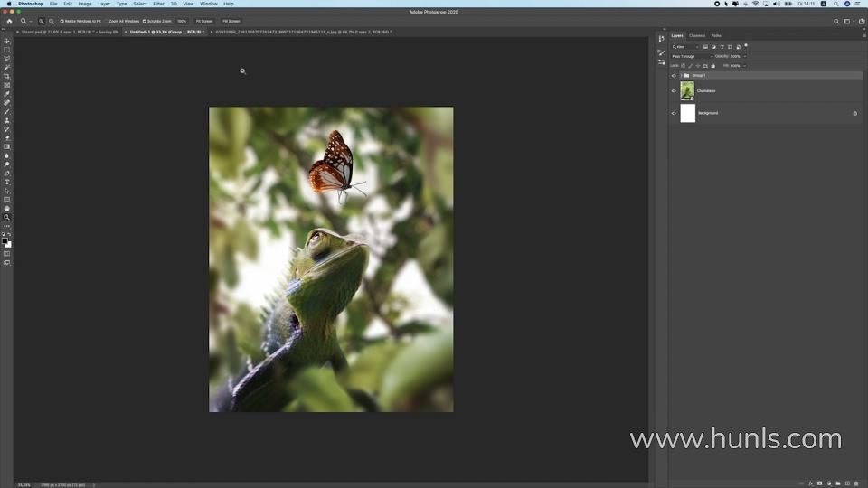
Task: Filter layers by adjustment layers icon
Action: (x=713, y=47)
